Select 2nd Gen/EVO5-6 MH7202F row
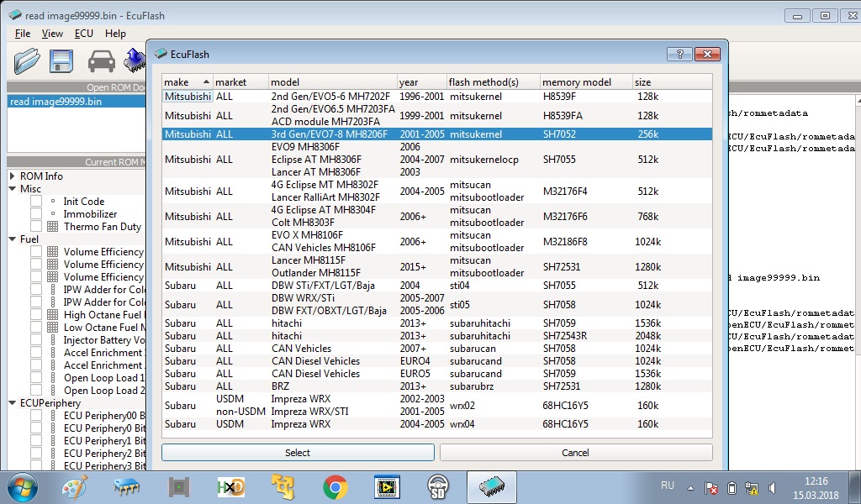 (437, 97)
